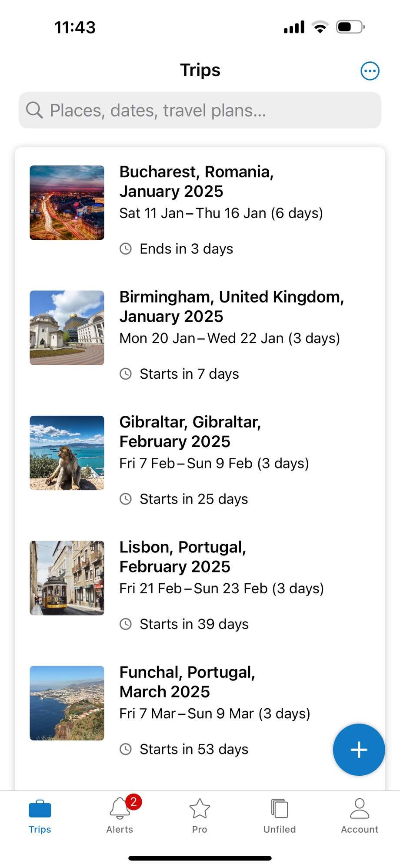Tap the Gibraltar monkey thumbnail

[x=67, y=453]
